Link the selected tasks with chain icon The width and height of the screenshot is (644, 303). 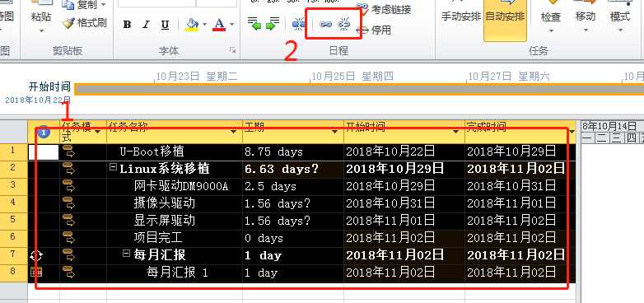[x=325, y=25]
